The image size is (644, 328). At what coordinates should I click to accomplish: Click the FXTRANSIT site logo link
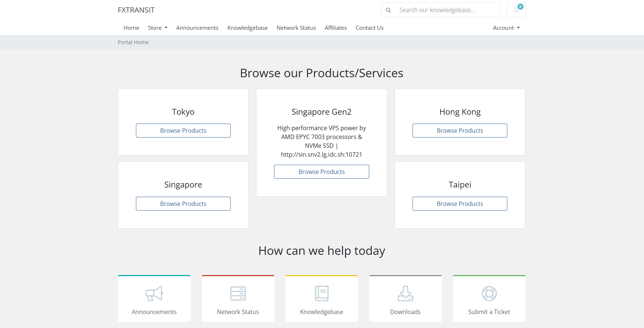pos(136,10)
